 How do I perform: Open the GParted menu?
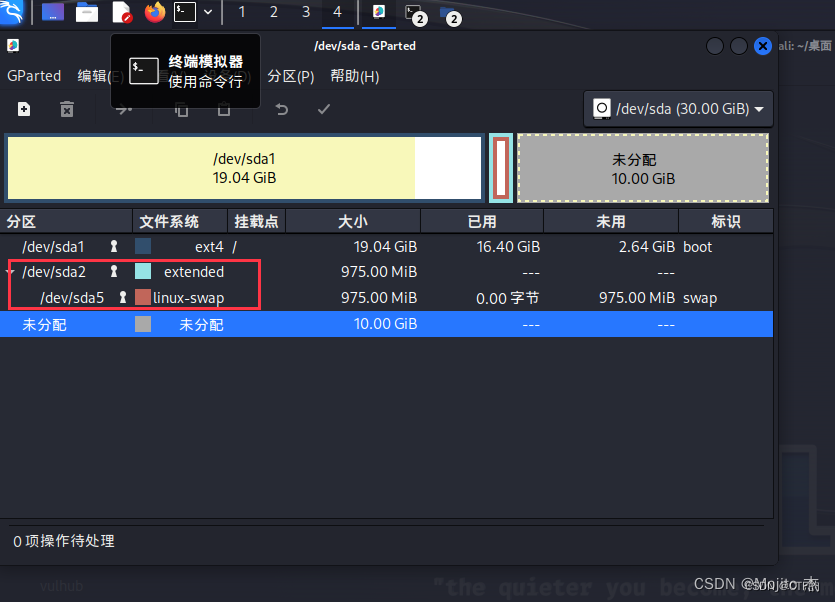pyautogui.click(x=34, y=76)
